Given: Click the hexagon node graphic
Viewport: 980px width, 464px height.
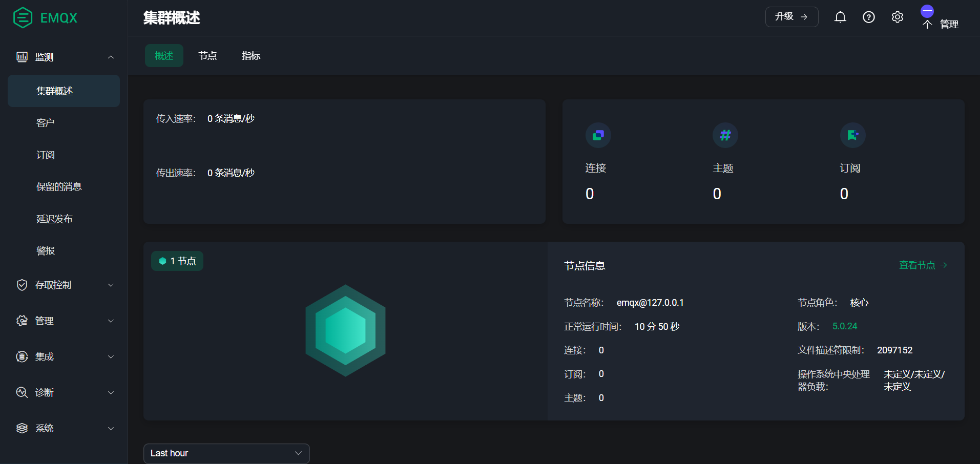Looking at the screenshot, I should pos(345,330).
